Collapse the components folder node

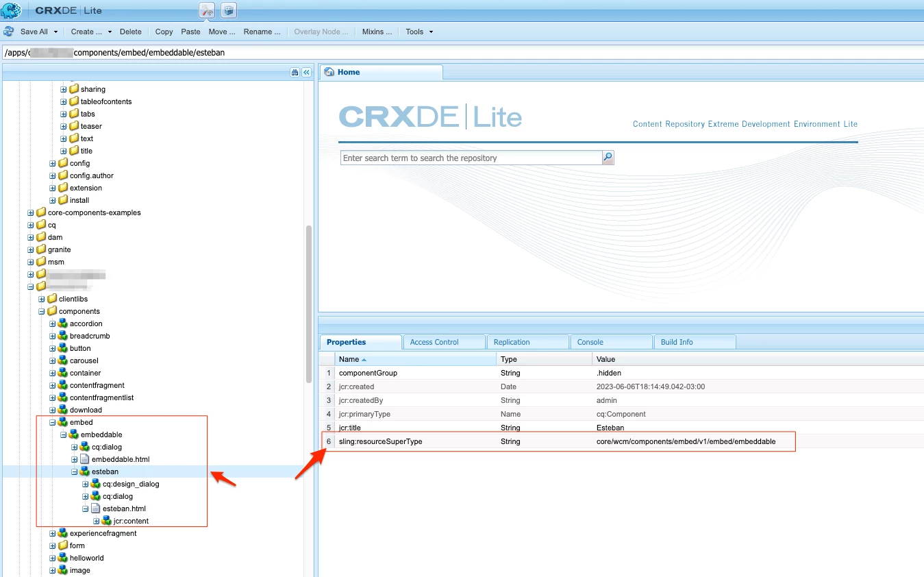click(42, 311)
